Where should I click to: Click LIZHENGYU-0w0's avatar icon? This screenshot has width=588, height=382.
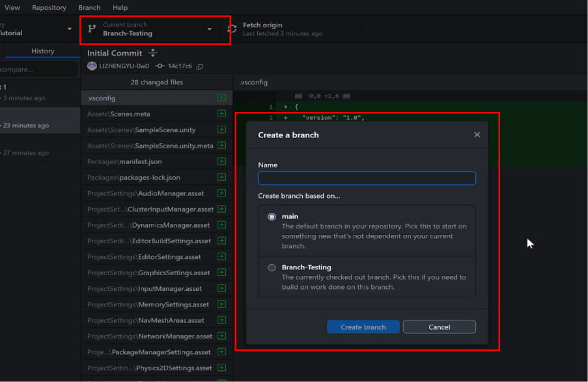click(x=92, y=66)
